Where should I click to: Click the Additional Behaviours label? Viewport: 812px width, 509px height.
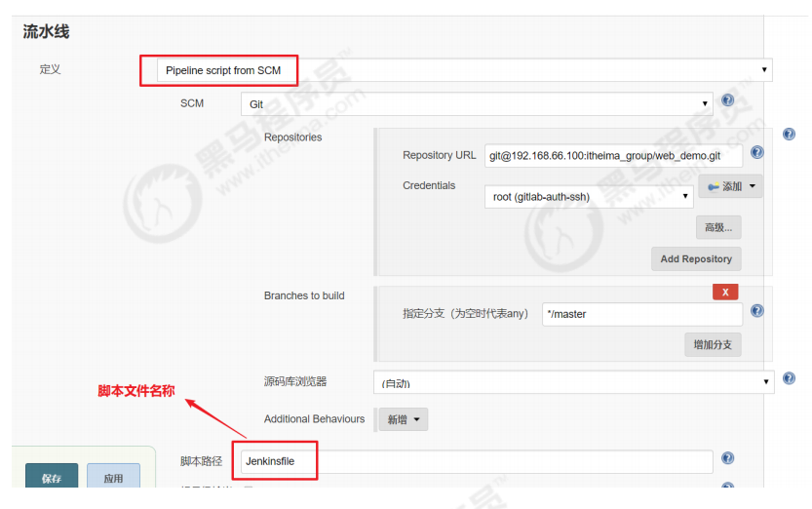[314, 419]
